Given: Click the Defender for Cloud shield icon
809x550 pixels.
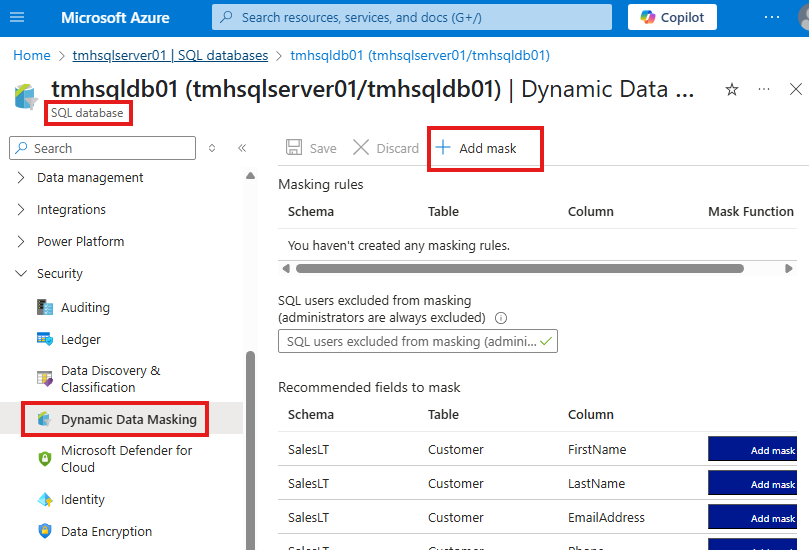Looking at the screenshot, I should (x=45, y=459).
